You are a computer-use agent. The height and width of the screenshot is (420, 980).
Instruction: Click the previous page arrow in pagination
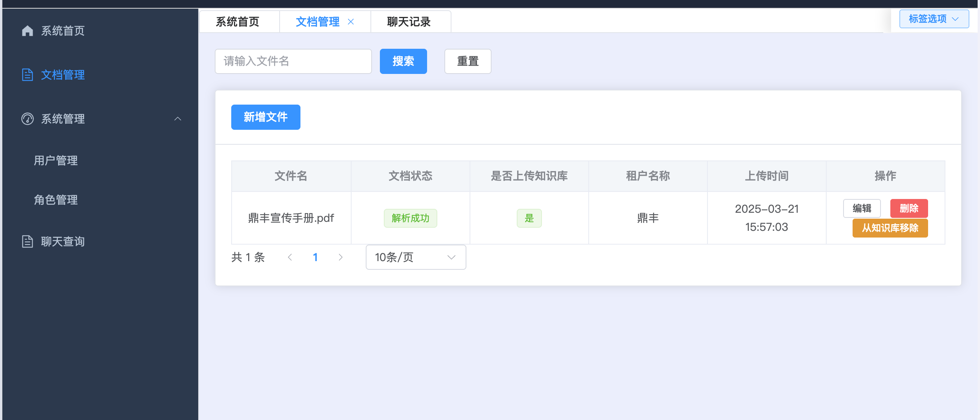click(290, 257)
